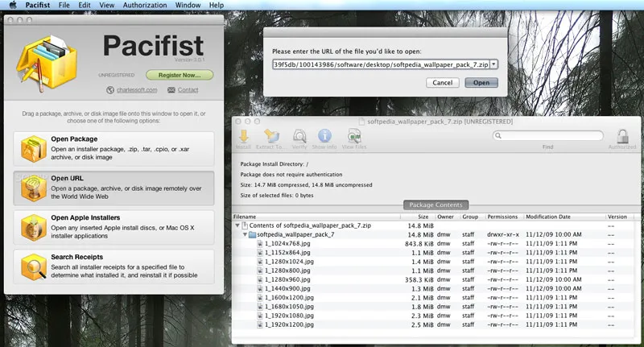Click the Install toolbar icon

(x=244, y=136)
